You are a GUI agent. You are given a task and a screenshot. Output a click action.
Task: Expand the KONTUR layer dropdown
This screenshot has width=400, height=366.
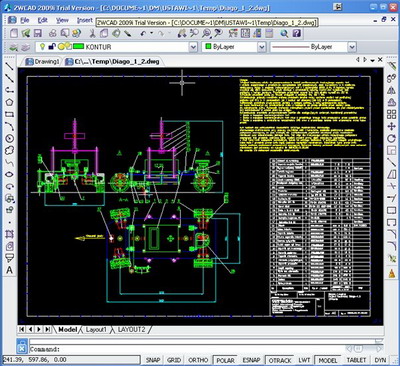coord(193,47)
